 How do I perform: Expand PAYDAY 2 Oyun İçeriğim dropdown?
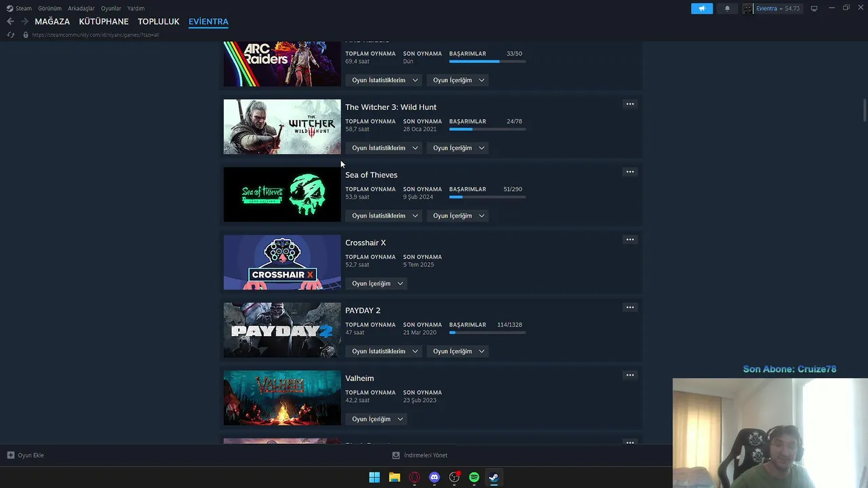coord(458,351)
